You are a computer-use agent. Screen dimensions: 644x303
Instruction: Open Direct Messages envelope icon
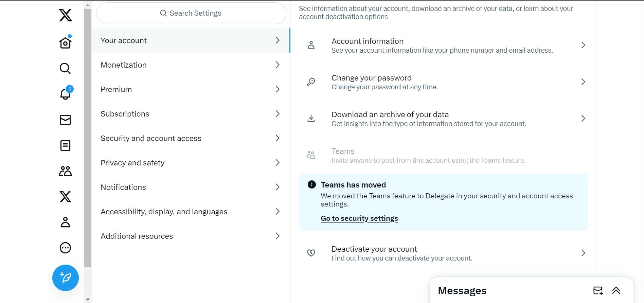click(65, 120)
